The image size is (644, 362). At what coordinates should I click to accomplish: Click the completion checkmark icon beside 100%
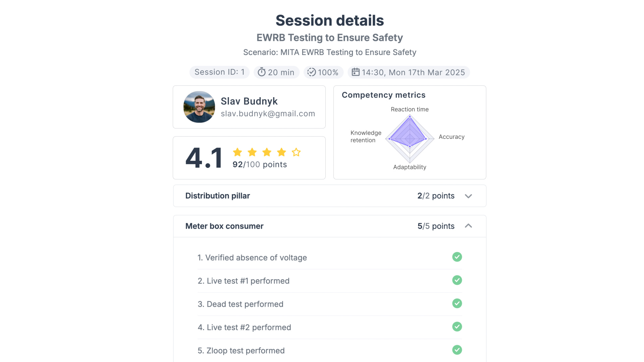312,72
